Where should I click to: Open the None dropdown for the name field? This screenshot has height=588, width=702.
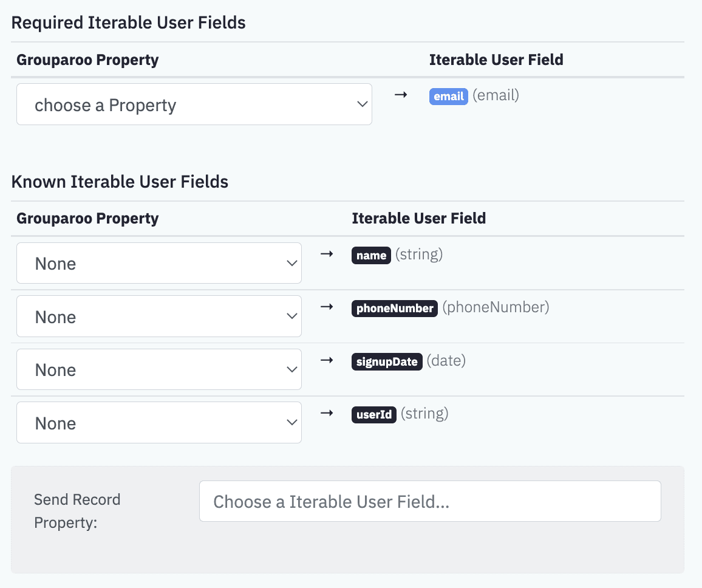tap(159, 263)
